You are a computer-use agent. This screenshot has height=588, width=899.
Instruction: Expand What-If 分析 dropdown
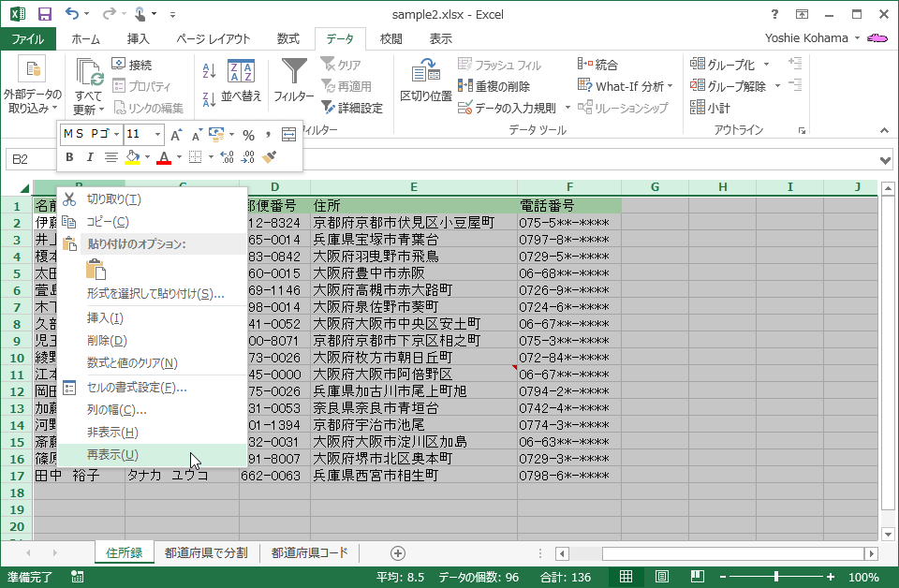pyautogui.click(x=671, y=86)
